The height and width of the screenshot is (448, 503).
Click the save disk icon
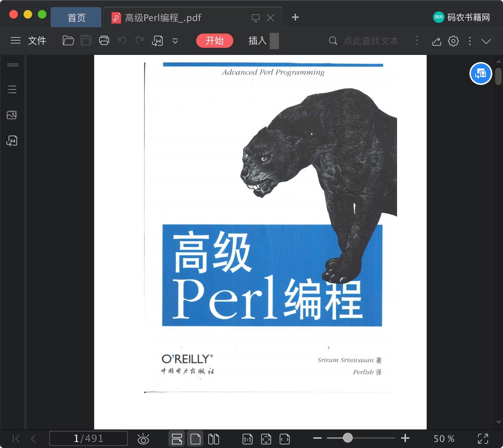point(86,41)
